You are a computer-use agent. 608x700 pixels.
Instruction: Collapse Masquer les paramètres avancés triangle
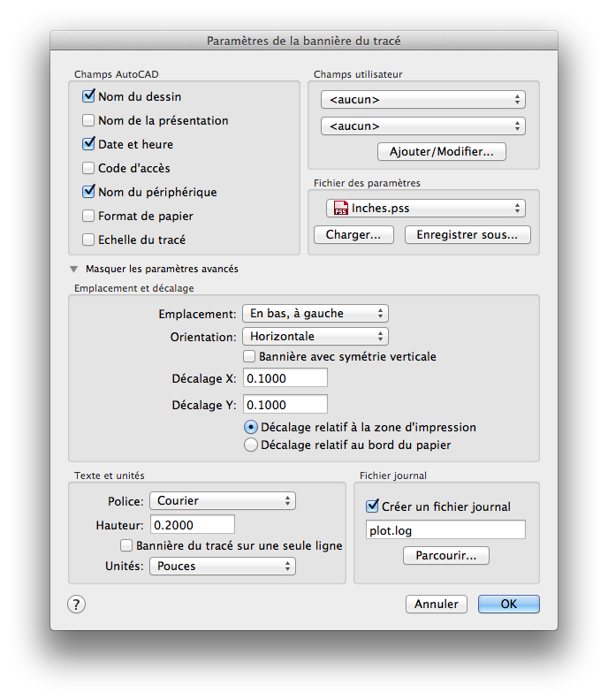(x=74, y=270)
